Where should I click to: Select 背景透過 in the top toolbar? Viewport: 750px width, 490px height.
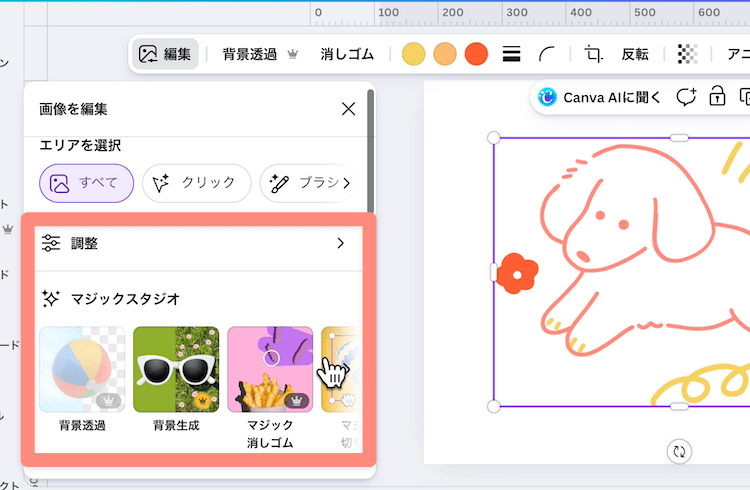(x=249, y=54)
